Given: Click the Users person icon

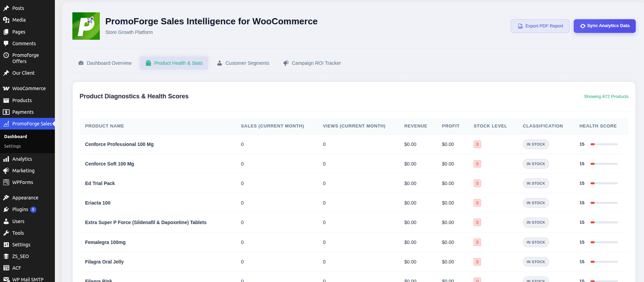Looking at the screenshot, I should click(6, 221).
